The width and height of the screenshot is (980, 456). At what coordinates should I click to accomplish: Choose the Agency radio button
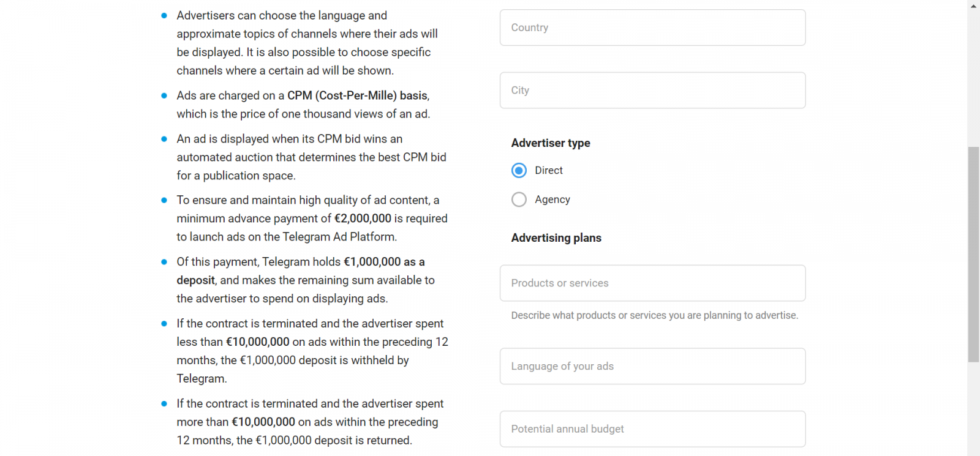pyautogui.click(x=519, y=200)
